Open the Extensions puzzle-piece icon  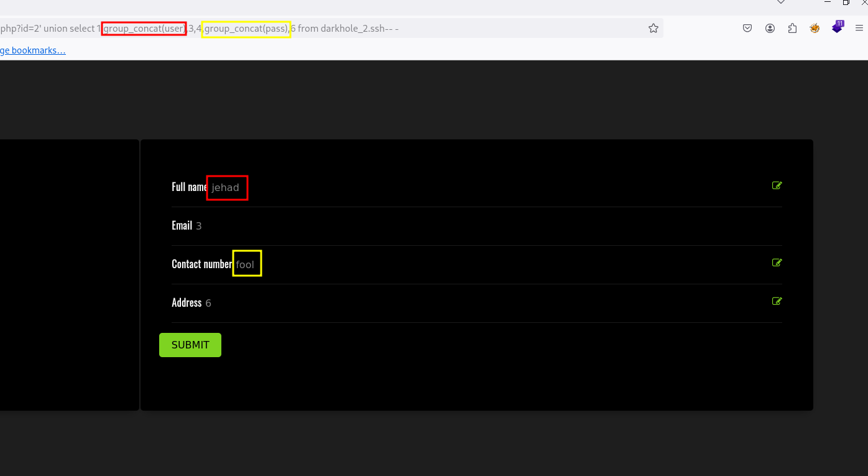(x=792, y=28)
